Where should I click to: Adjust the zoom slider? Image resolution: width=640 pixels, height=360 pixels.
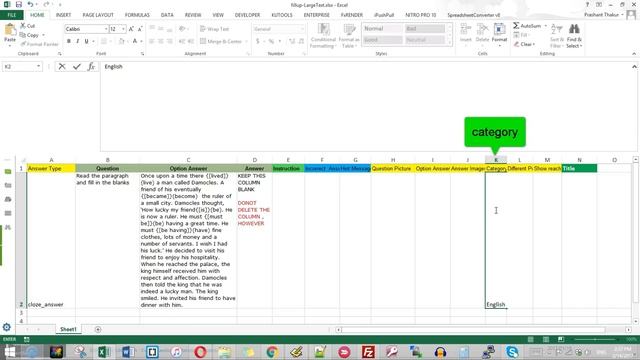[x=595, y=340]
